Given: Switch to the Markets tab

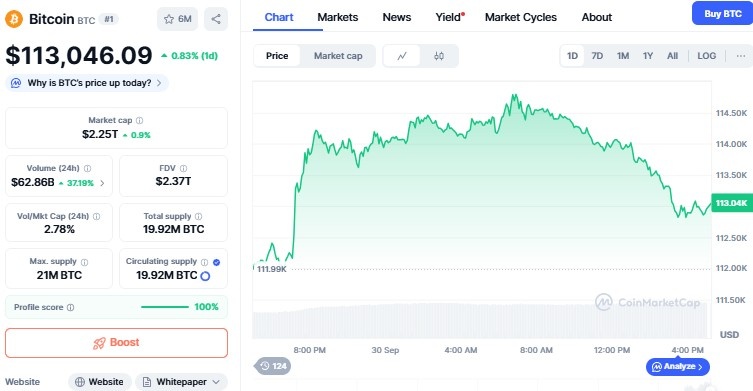Looking at the screenshot, I should 338,17.
